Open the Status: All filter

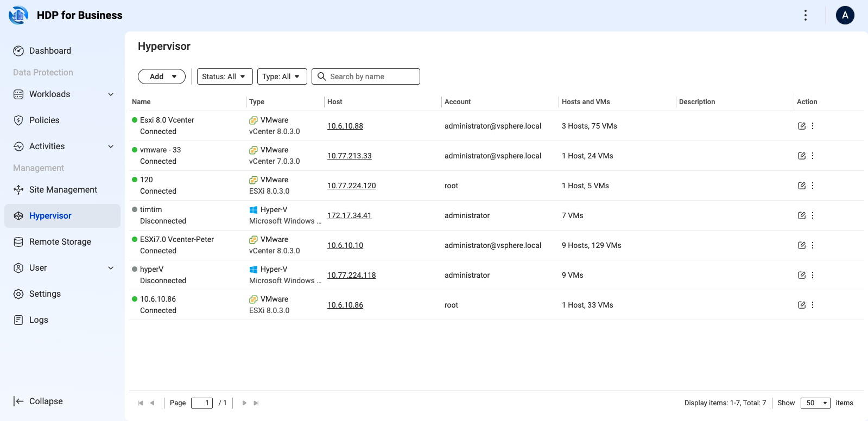tap(225, 76)
